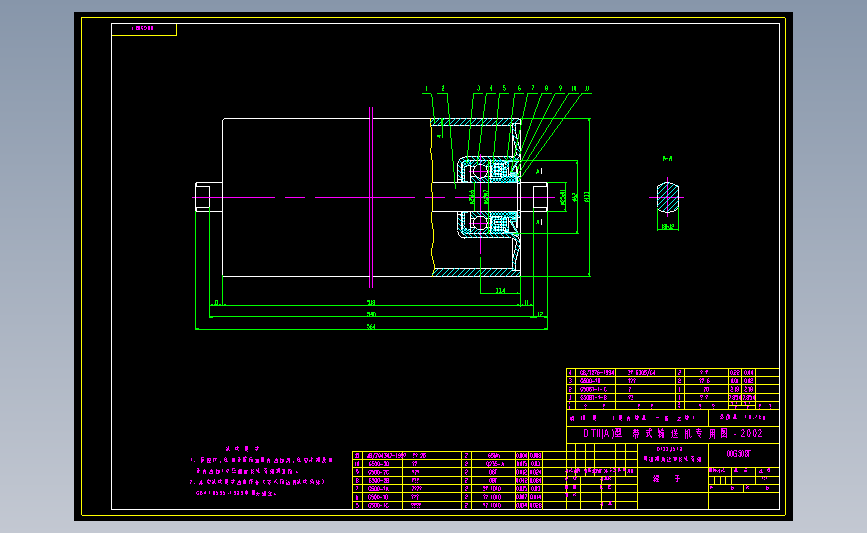Select the 'GB/T276-1994' standard cell
Screen dimensions: 867x533
click(x=597, y=373)
